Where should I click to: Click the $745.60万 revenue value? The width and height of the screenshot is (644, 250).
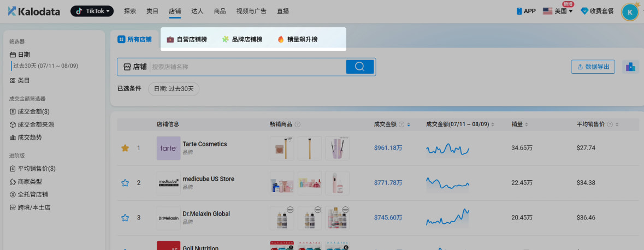click(x=388, y=218)
